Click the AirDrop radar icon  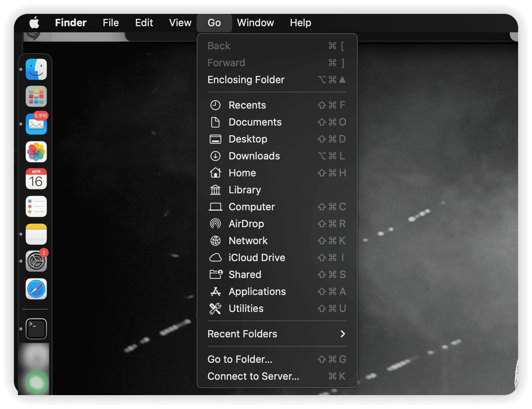[x=215, y=224]
